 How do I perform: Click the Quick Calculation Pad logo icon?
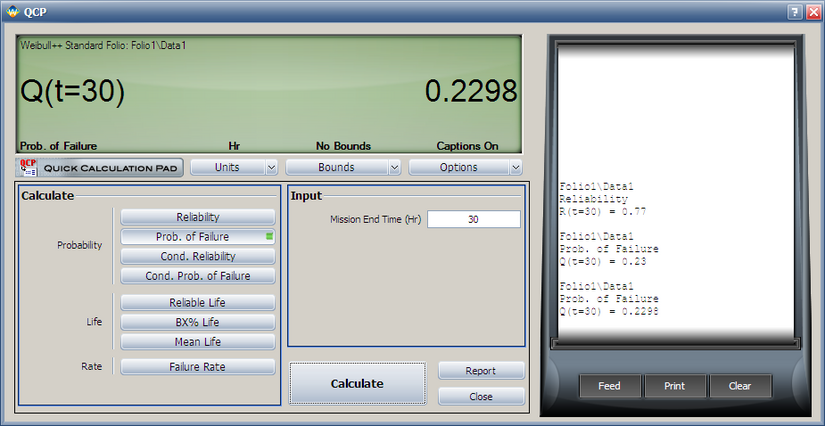pos(28,168)
